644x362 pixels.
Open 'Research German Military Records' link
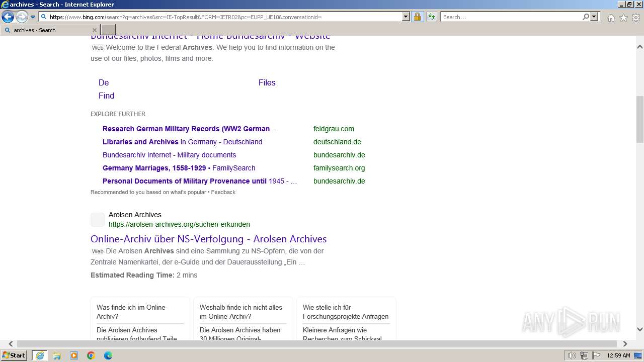tap(190, 129)
